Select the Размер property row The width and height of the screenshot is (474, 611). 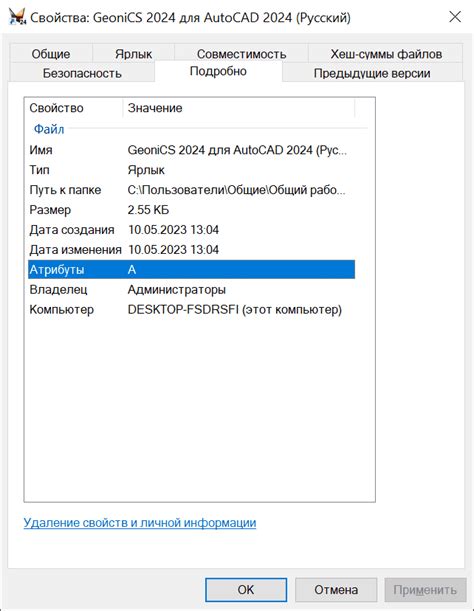click(x=191, y=210)
